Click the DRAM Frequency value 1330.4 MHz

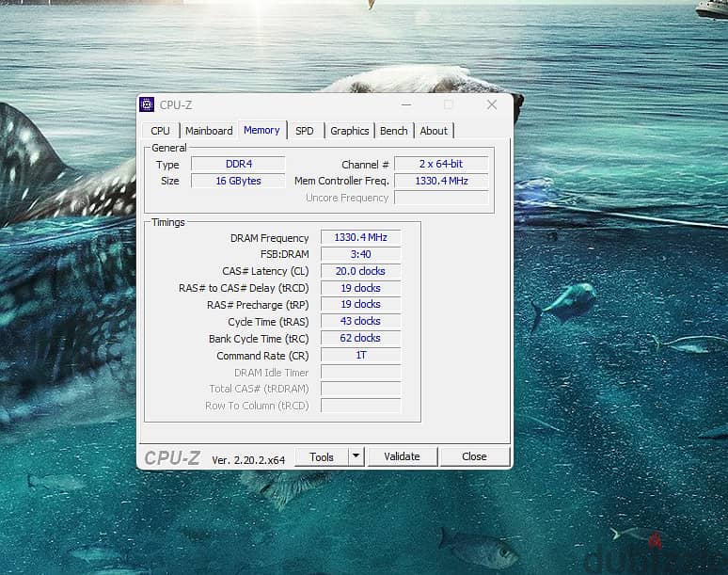[361, 237]
